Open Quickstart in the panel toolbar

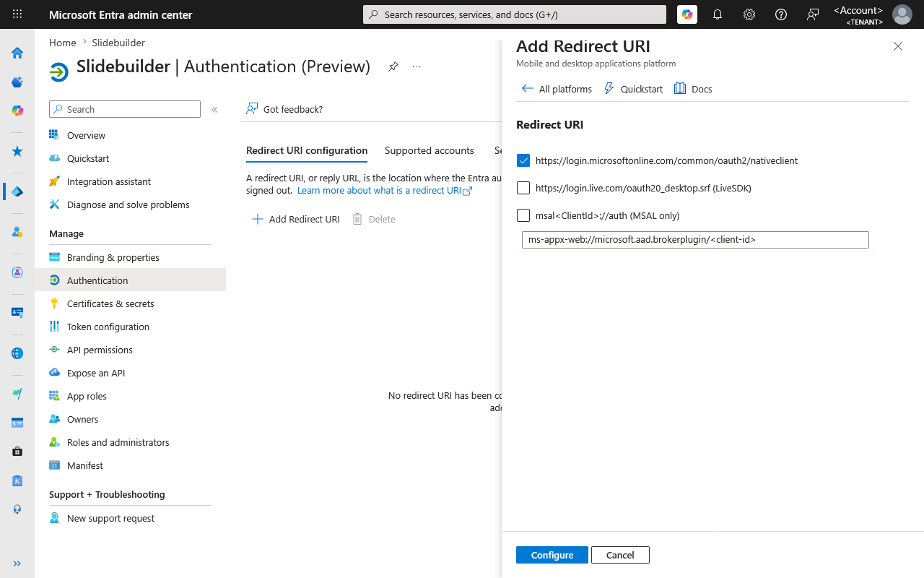coord(633,89)
